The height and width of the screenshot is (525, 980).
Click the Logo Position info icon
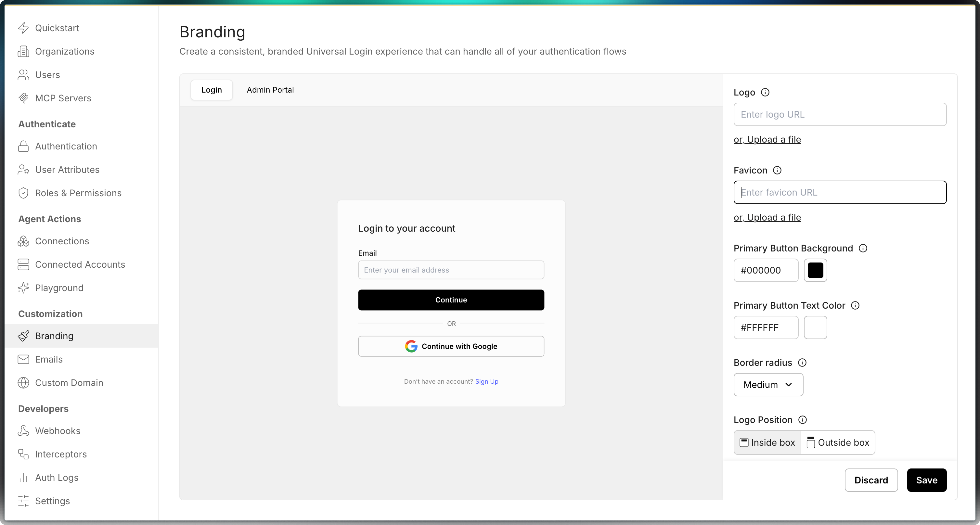coord(802,420)
